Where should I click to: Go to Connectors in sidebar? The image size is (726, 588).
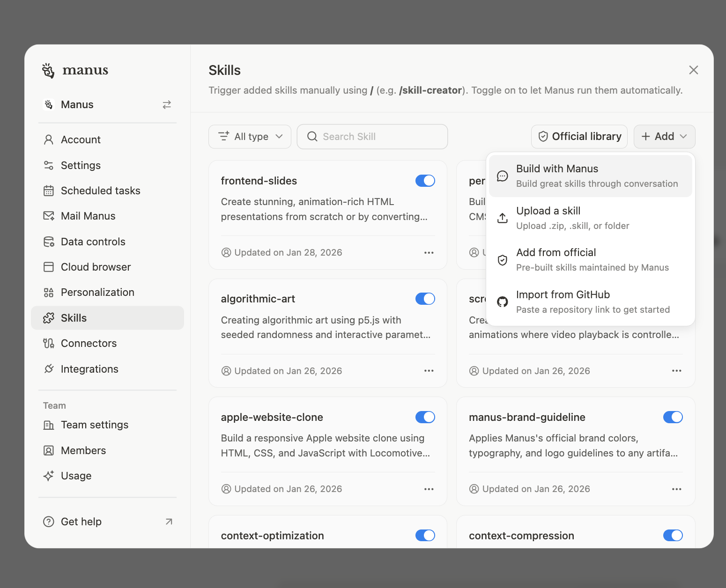click(x=107, y=343)
